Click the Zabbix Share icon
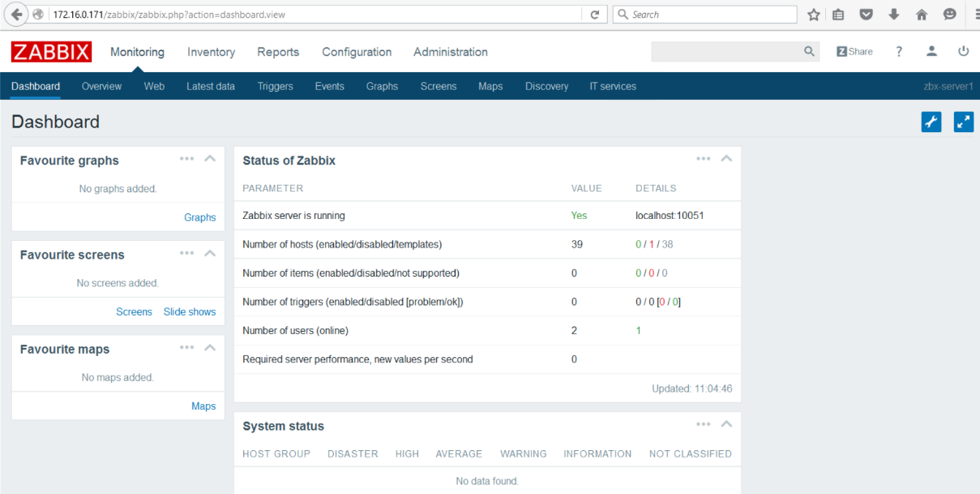980x494 pixels. click(854, 51)
